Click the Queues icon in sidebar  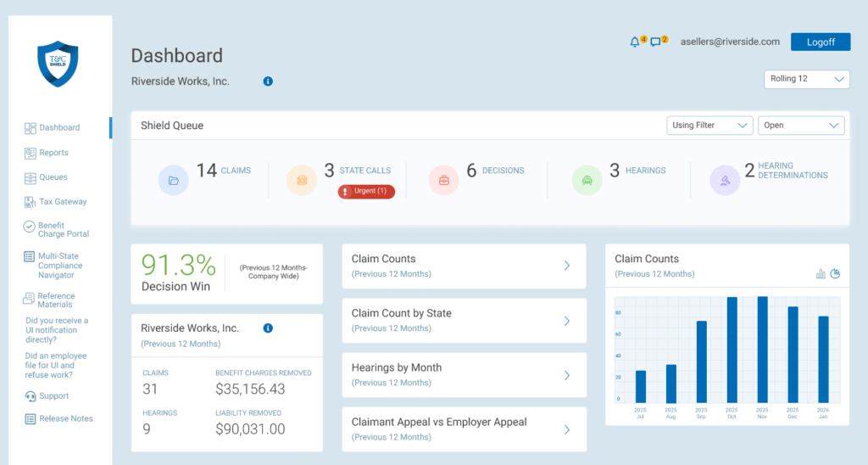point(30,178)
